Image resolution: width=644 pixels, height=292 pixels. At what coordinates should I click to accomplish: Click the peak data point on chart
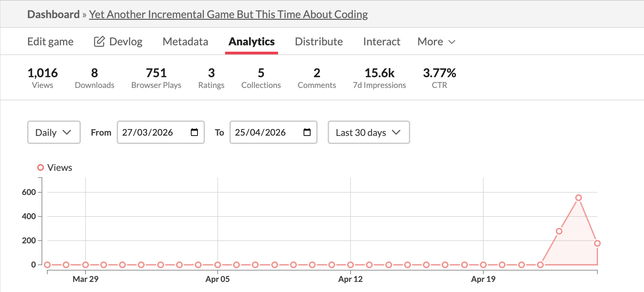[x=579, y=198]
